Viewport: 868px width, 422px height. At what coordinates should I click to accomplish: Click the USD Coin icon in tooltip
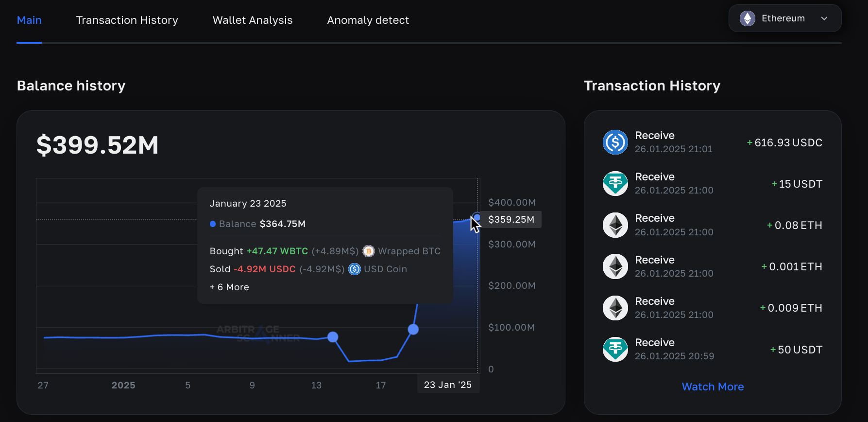[355, 269]
